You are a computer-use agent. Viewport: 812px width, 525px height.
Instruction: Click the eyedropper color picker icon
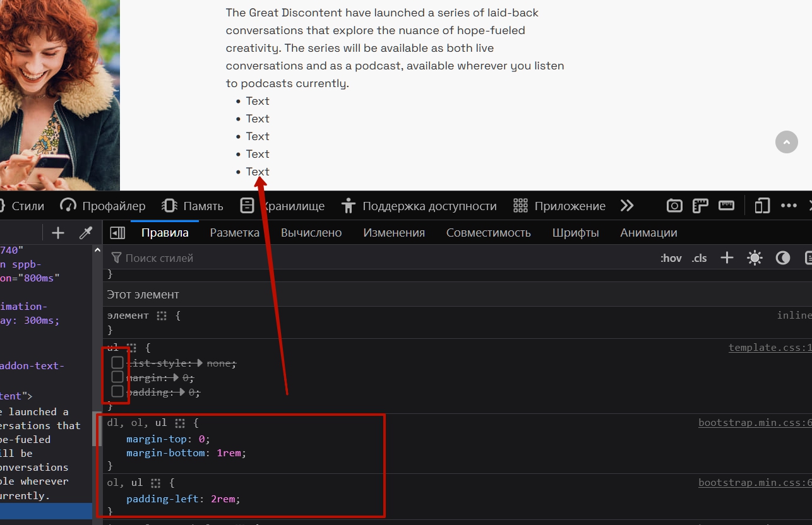86,233
